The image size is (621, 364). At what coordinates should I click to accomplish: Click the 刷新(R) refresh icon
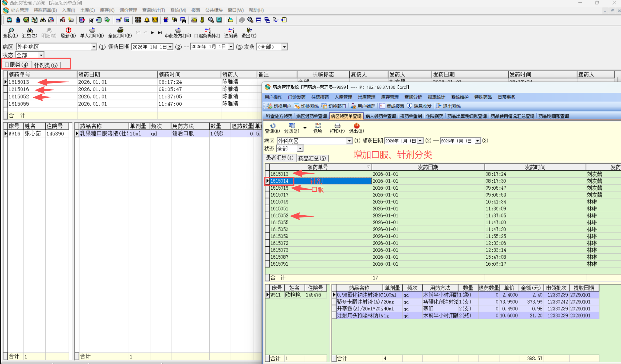tap(68, 30)
